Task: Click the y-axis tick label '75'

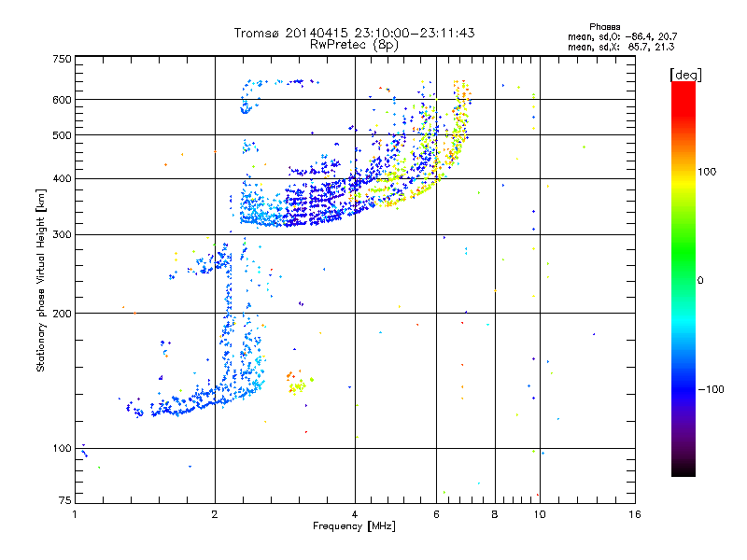Action: pos(65,500)
